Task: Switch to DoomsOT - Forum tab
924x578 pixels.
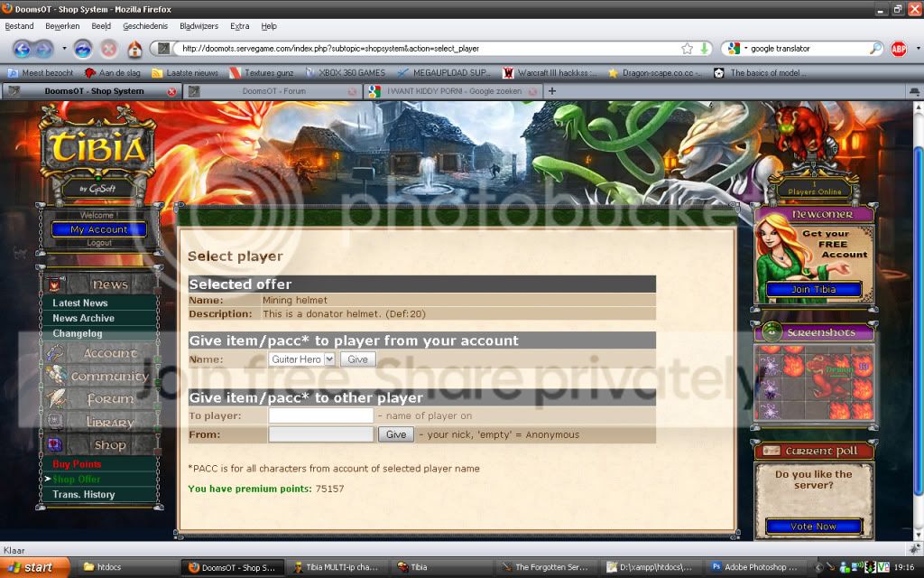Action: [x=273, y=91]
